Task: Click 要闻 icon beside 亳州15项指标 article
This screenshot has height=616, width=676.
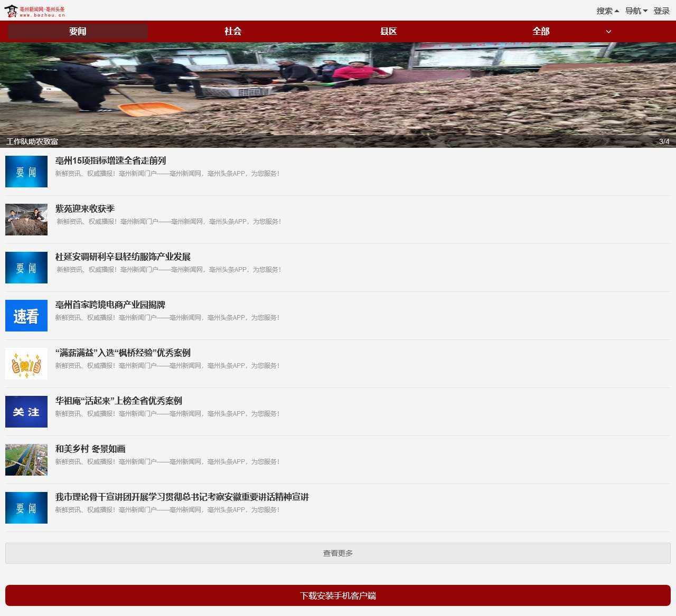Action: [x=26, y=172]
